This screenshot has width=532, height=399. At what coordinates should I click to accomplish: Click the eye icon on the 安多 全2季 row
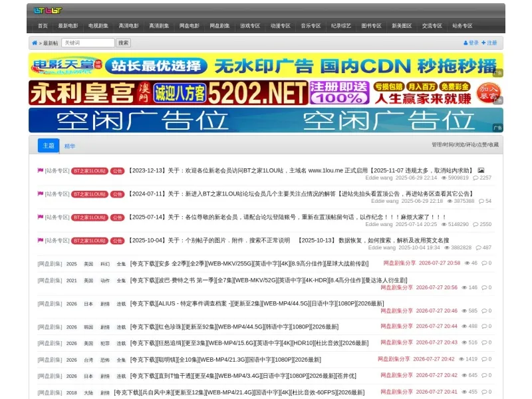tap(467, 263)
